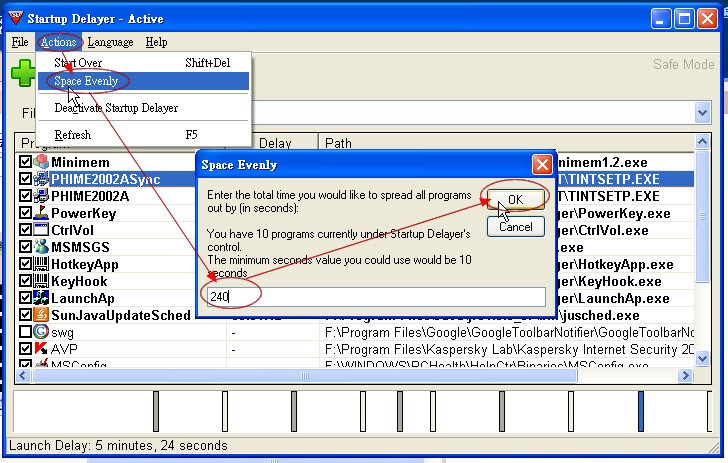Uncheck the Minimem checkbox
This screenshot has height=463, width=728.
pos(26,162)
